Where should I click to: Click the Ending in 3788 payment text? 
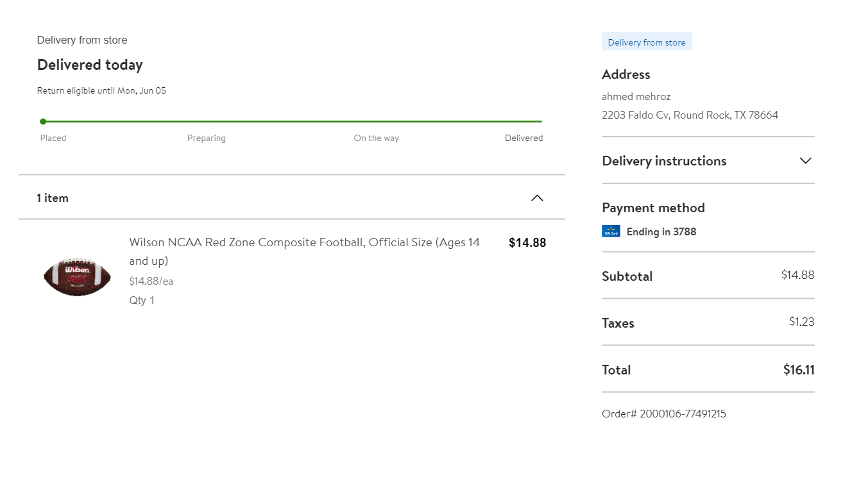(661, 231)
